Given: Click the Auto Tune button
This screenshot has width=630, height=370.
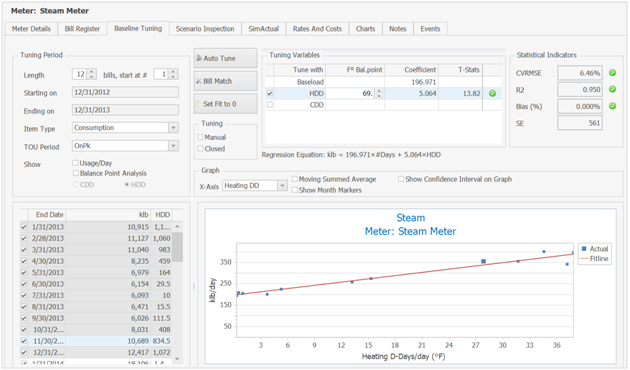Looking at the screenshot, I should 225,58.
